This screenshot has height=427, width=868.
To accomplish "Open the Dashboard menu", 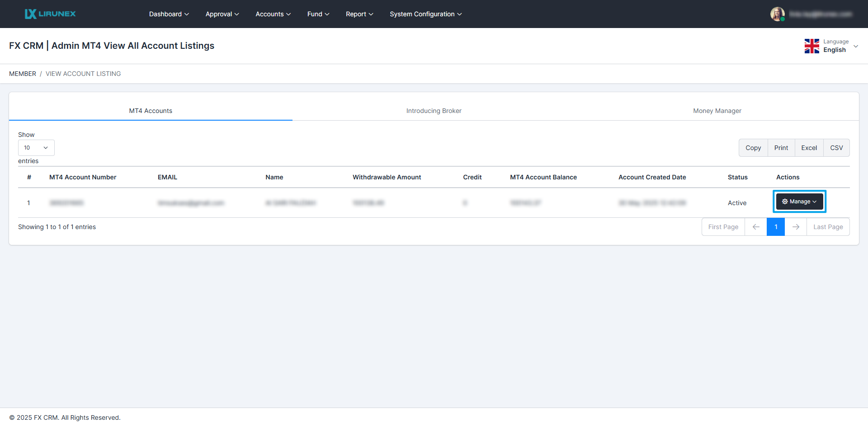I will [169, 14].
